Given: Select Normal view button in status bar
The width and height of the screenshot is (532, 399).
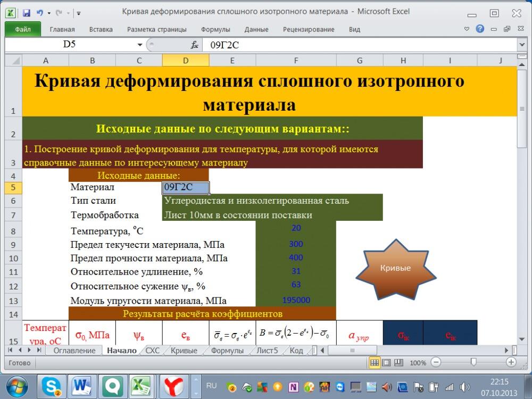Looking at the screenshot, I should point(375,363).
